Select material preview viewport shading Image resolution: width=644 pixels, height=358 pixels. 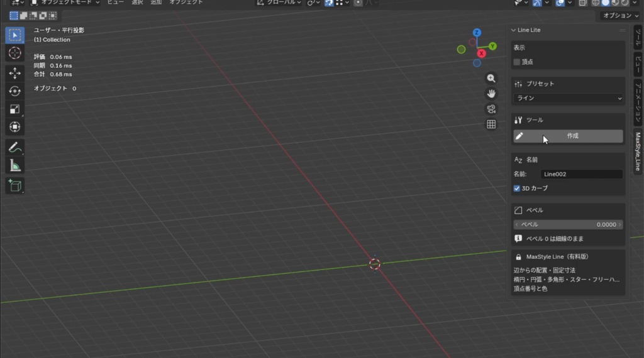point(615,3)
